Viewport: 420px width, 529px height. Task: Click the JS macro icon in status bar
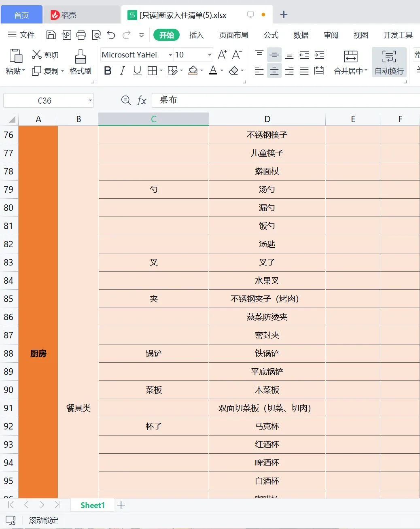pyautogui.click(x=10, y=521)
